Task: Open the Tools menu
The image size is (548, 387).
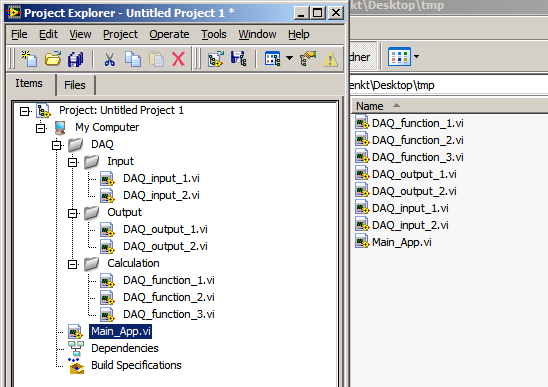Action: click(214, 34)
